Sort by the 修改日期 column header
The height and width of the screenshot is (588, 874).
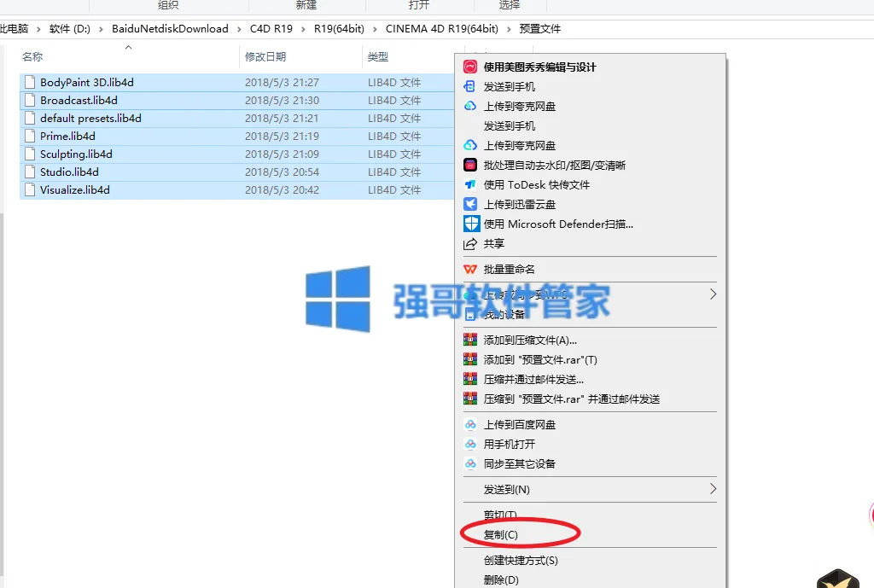pos(265,56)
